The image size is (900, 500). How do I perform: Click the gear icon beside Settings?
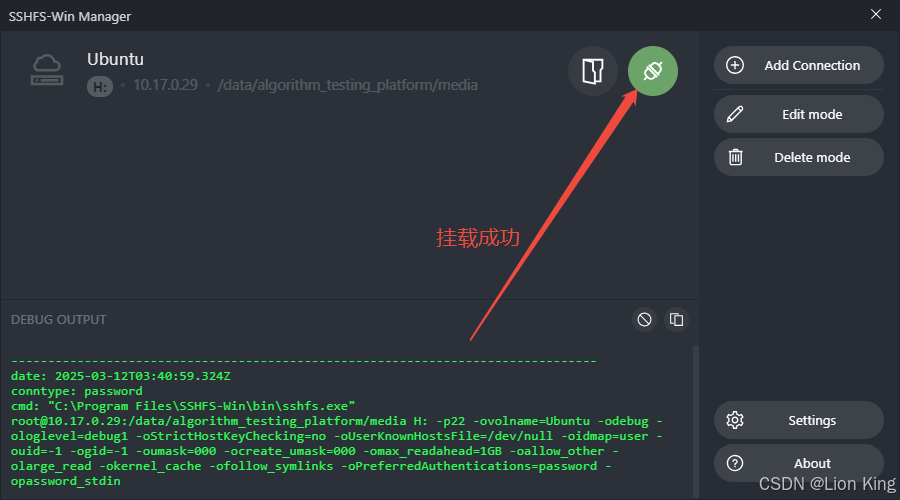coord(735,420)
